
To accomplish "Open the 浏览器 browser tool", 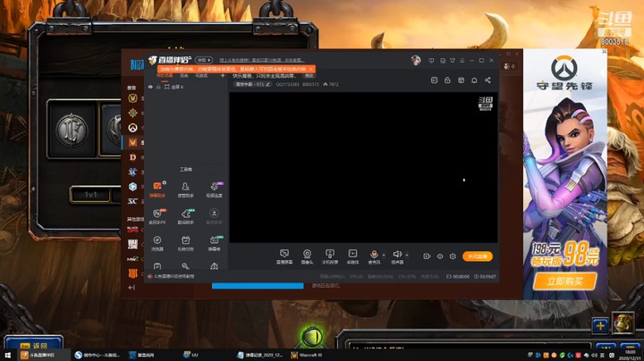I will (157, 243).
